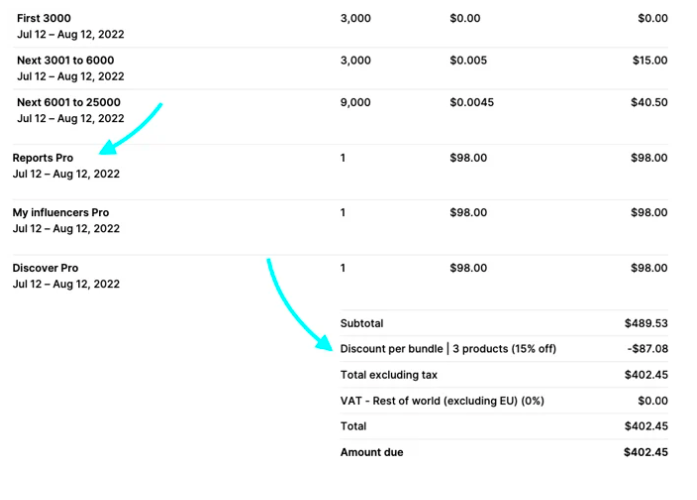Click the VAT Rest of world row
The width and height of the screenshot is (697, 500).
[x=504, y=400]
